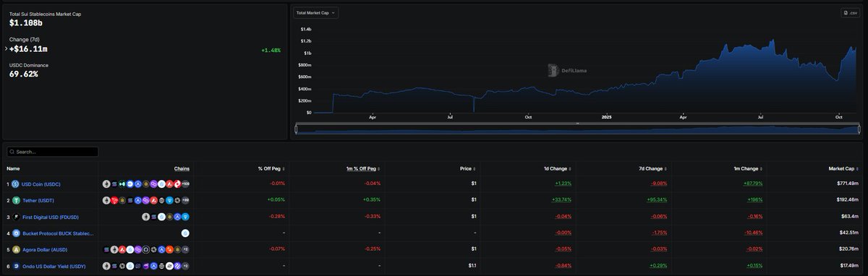Click the -9.08% 7d change value
The width and height of the screenshot is (868, 276).
pyautogui.click(x=660, y=184)
